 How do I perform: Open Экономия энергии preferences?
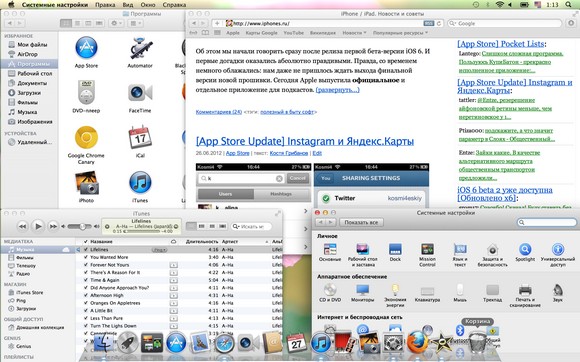point(395,290)
